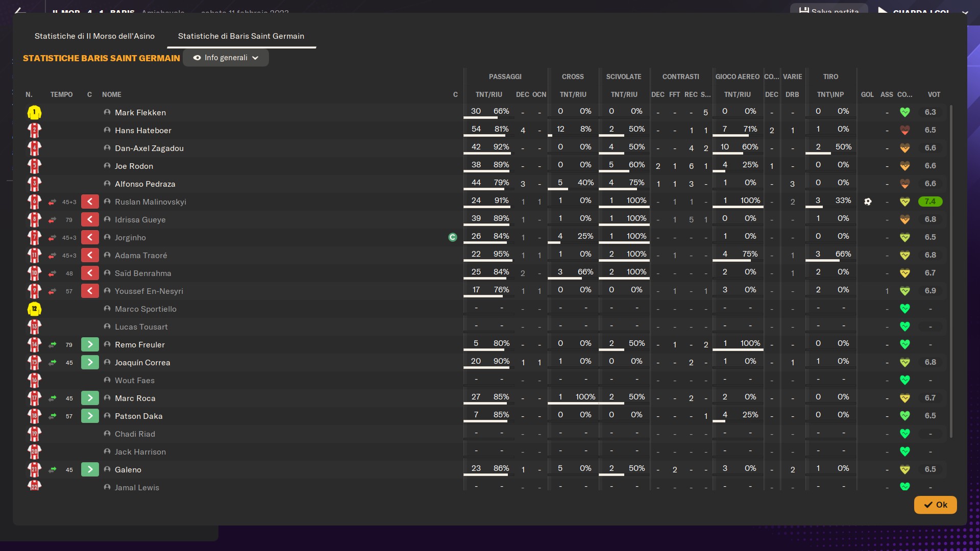Click the vertical scrollbar of the stats table

(x=951, y=270)
